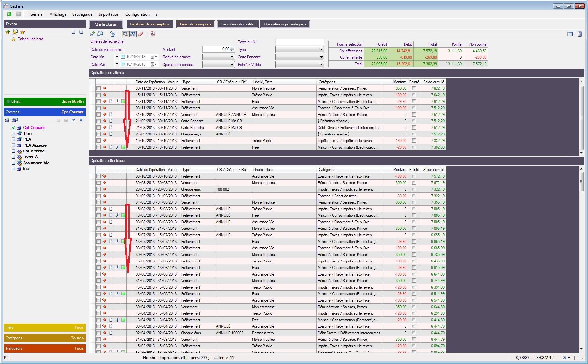Click the blue move-down arrow under Comptes
The height and width of the screenshot is (364, 588).
pos(81,120)
